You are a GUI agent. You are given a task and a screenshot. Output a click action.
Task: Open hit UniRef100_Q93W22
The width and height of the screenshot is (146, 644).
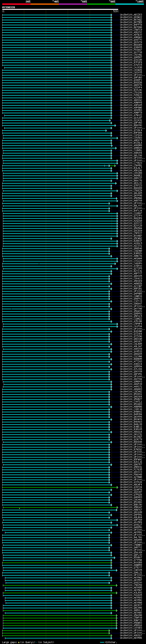pyautogui.click(x=131, y=17)
